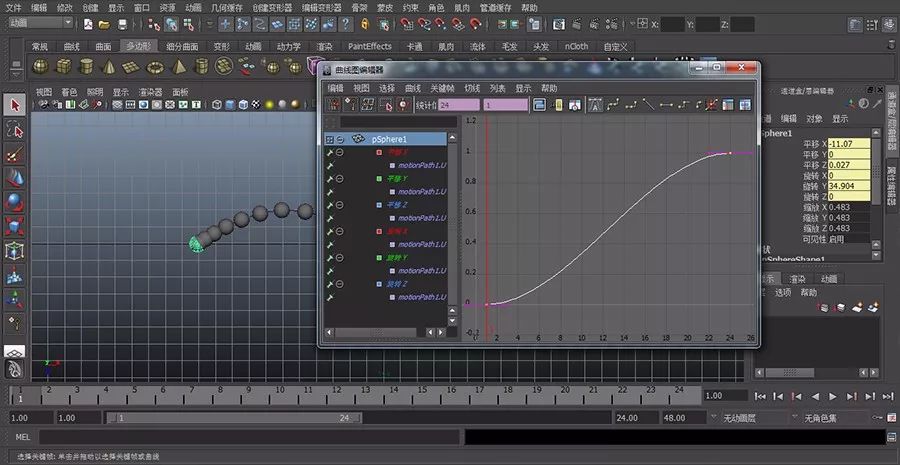Click Graph Editor outliner horizontal scrollbar
The image size is (900, 465).
pyautogui.click(x=376, y=332)
